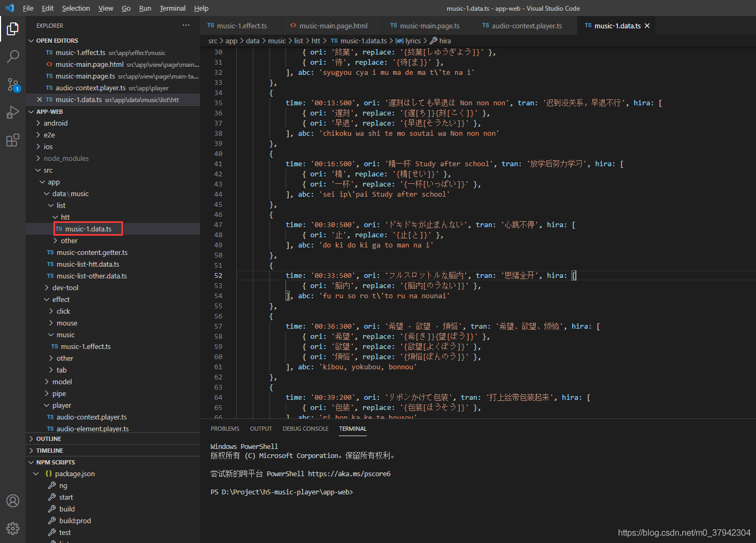The image size is (756, 543).
Task: Collapse the NPM Scripts section
Action: [x=31, y=462]
